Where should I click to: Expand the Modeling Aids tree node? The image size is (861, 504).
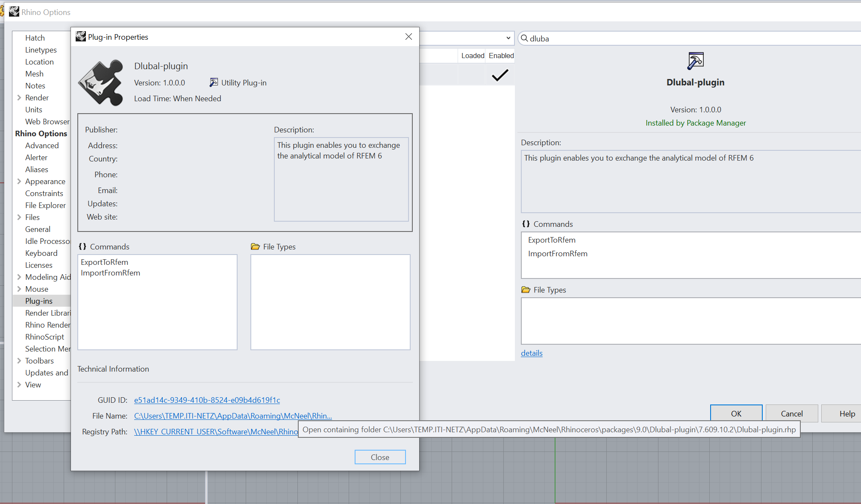click(x=19, y=277)
